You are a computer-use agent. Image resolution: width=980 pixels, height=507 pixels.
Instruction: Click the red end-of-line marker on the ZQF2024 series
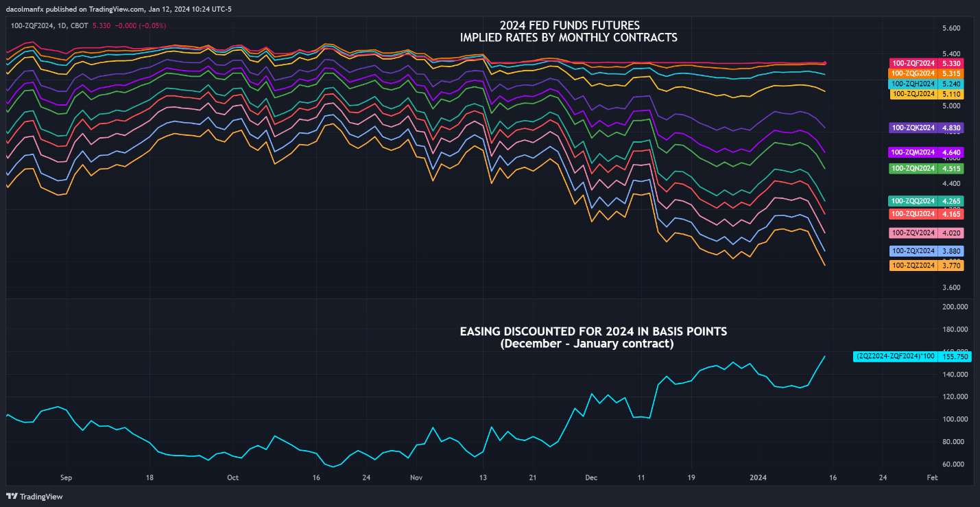click(x=824, y=63)
